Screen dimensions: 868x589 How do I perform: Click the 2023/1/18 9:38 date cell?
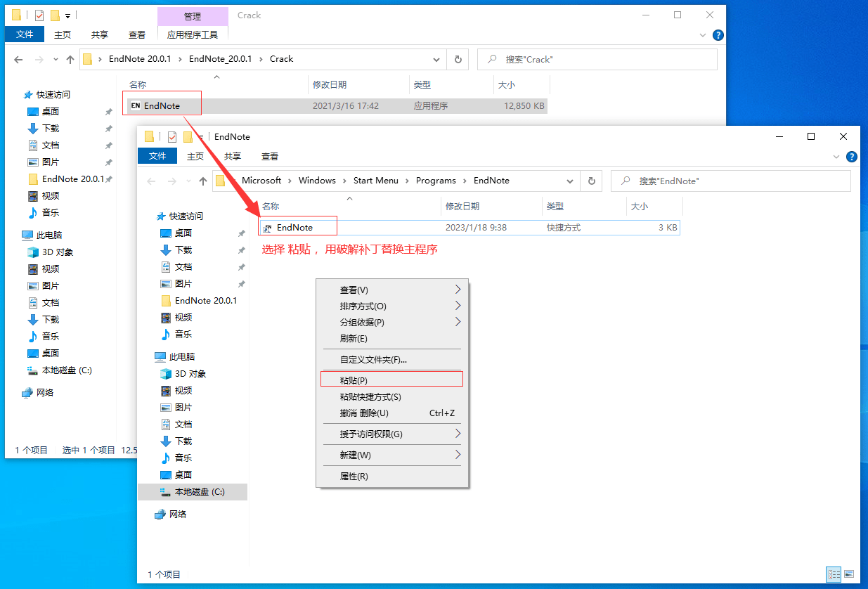[476, 228]
